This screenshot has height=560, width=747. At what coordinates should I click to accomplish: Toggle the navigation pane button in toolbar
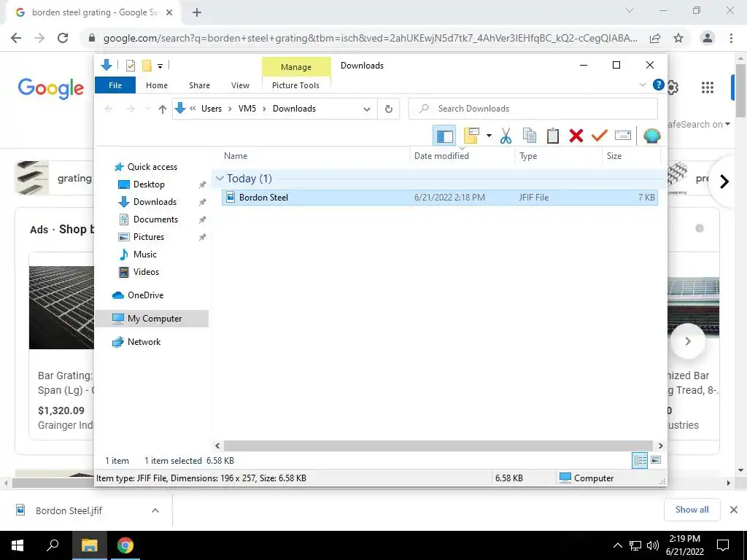pos(444,136)
